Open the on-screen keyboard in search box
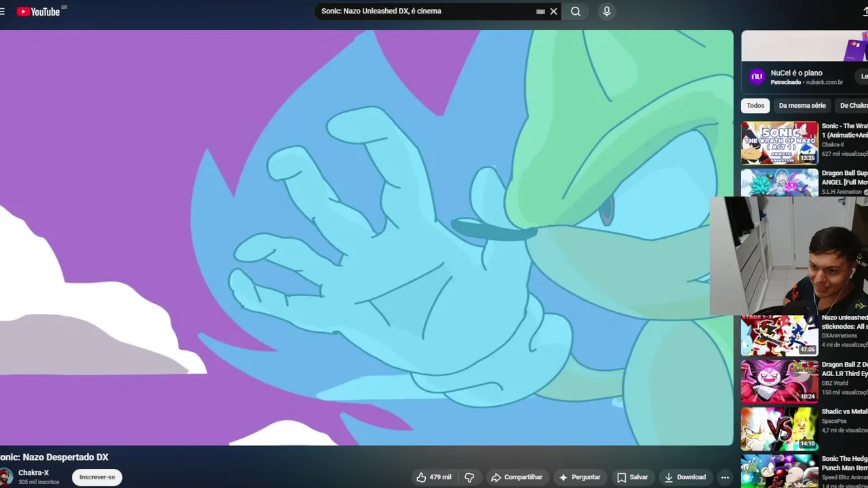 [x=540, y=12]
